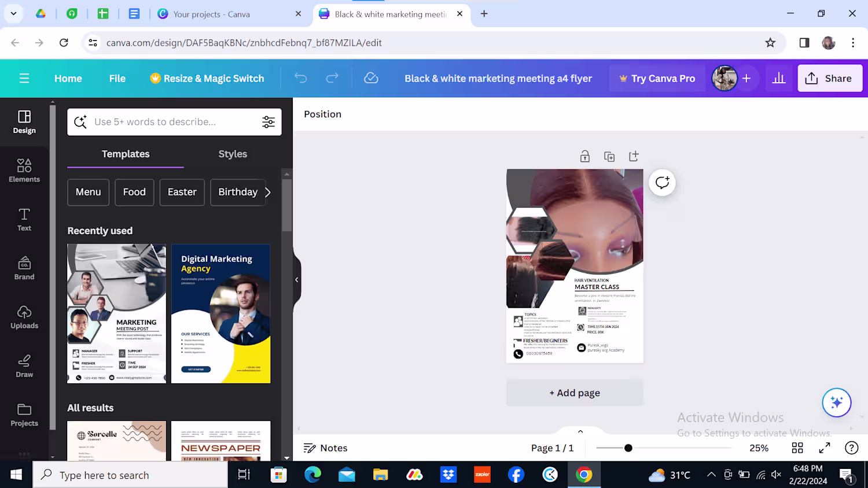The height and width of the screenshot is (488, 868).
Task: Expand the page thumbnails with the up chevron
Action: (580, 431)
